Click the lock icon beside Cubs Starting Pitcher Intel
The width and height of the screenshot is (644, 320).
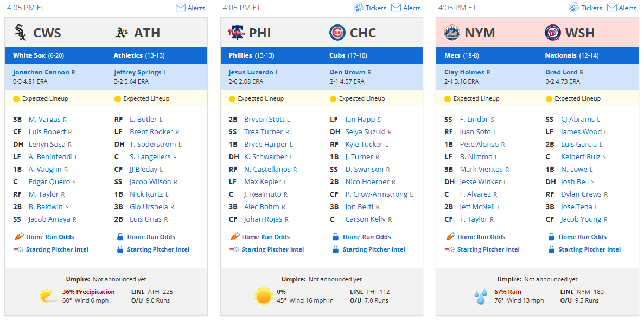coord(336,249)
